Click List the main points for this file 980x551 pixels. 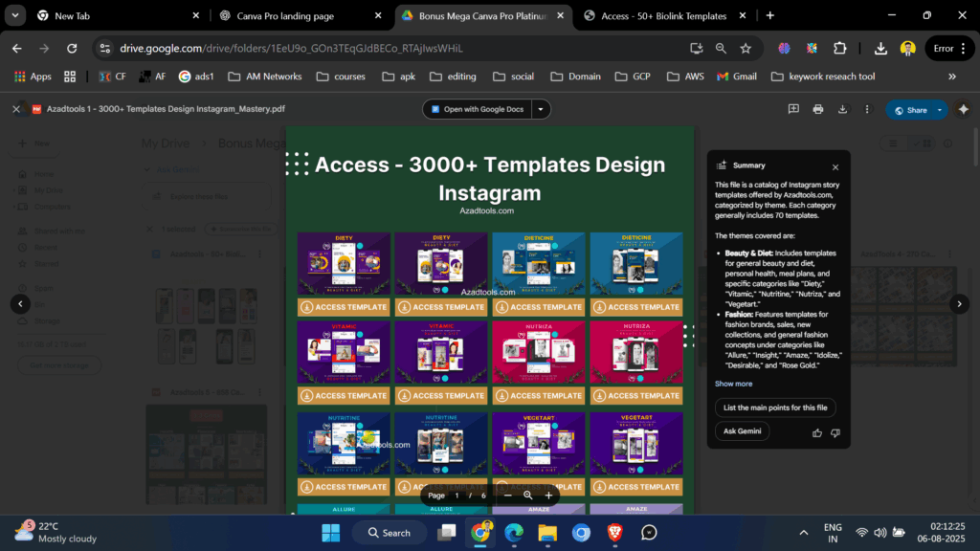click(x=775, y=408)
